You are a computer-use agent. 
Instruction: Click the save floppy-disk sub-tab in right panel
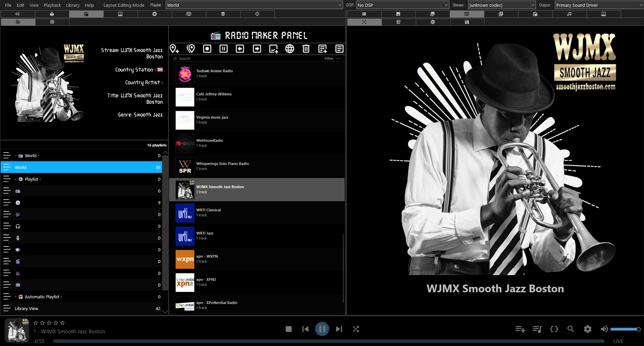pyautogui.click(x=467, y=22)
